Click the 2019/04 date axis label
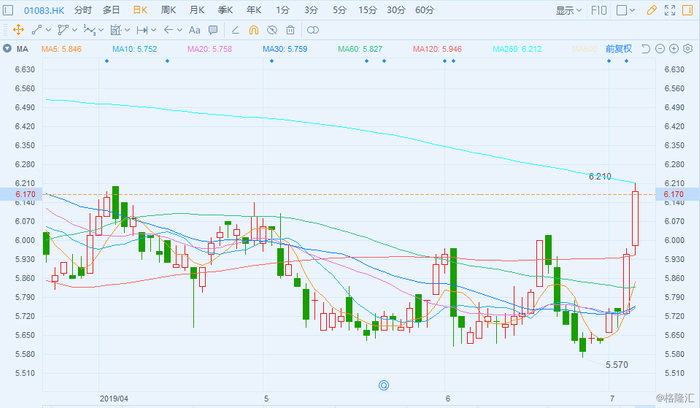The width and height of the screenshot is (700, 408). pos(114,399)
